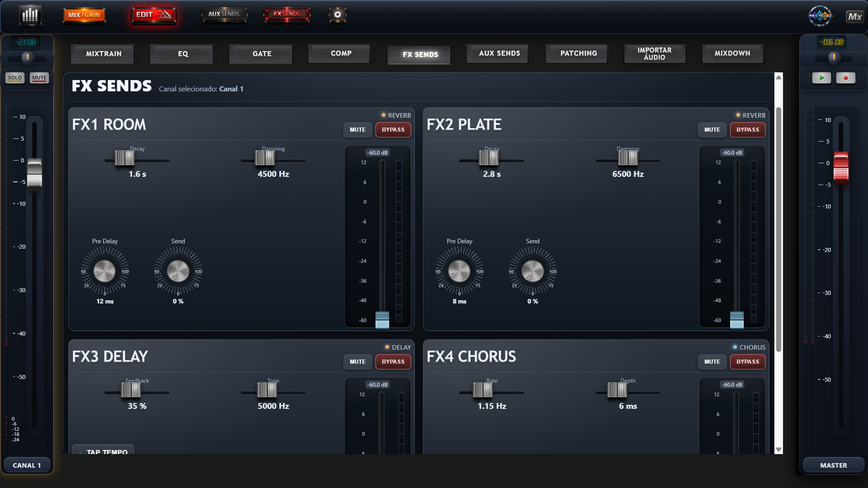Click the Master pan knob

pyautogui.click(x=834, y=58)
